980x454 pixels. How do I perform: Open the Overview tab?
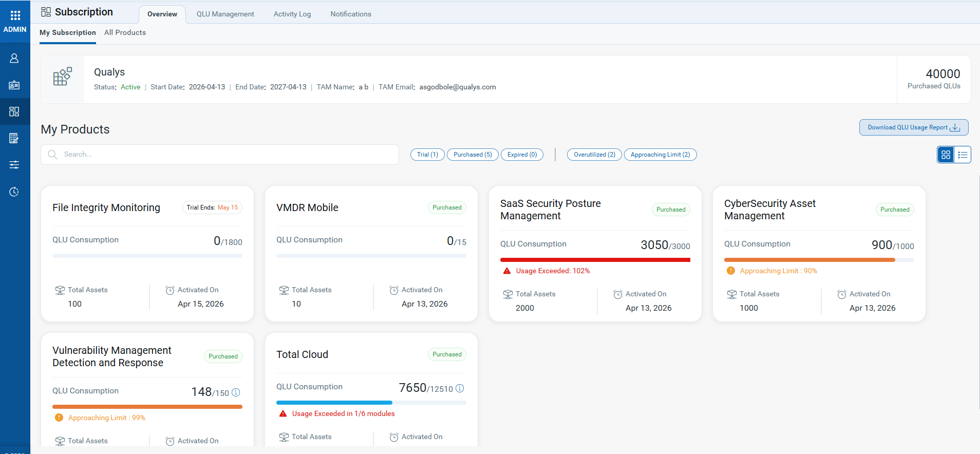(x=162, y=14)
